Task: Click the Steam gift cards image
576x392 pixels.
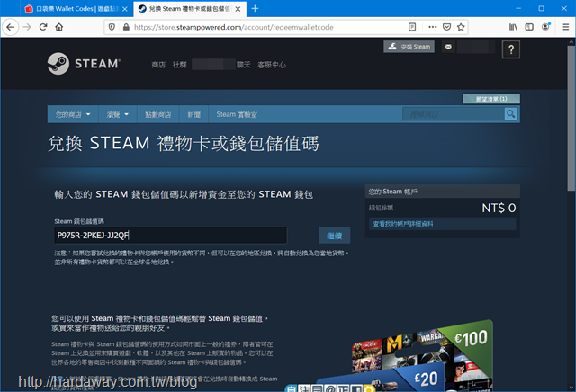Action: (x=404, y=355)
